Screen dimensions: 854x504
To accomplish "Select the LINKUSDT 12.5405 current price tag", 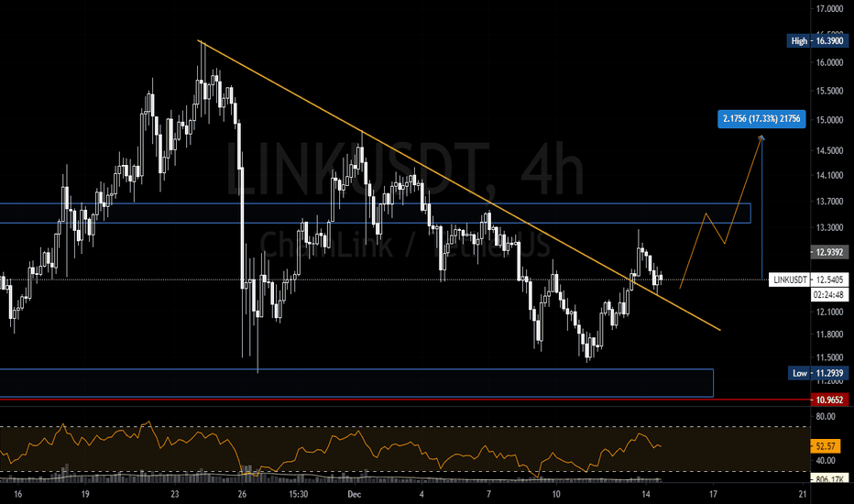I will click(809, 280).
